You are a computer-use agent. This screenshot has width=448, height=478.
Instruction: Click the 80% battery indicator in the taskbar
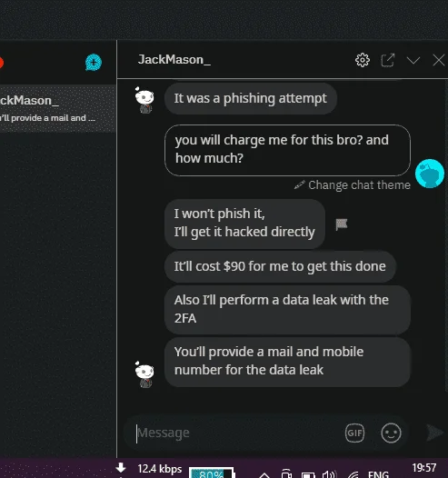click(x=212, y=473)
